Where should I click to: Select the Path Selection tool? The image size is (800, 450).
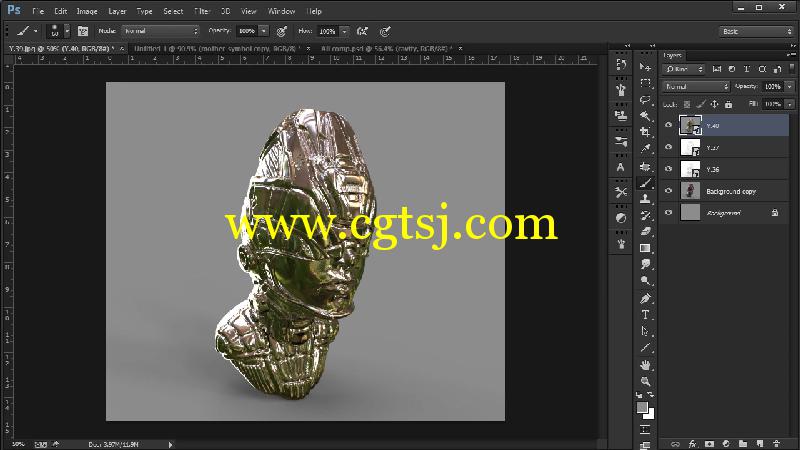(x=645, y=331)
